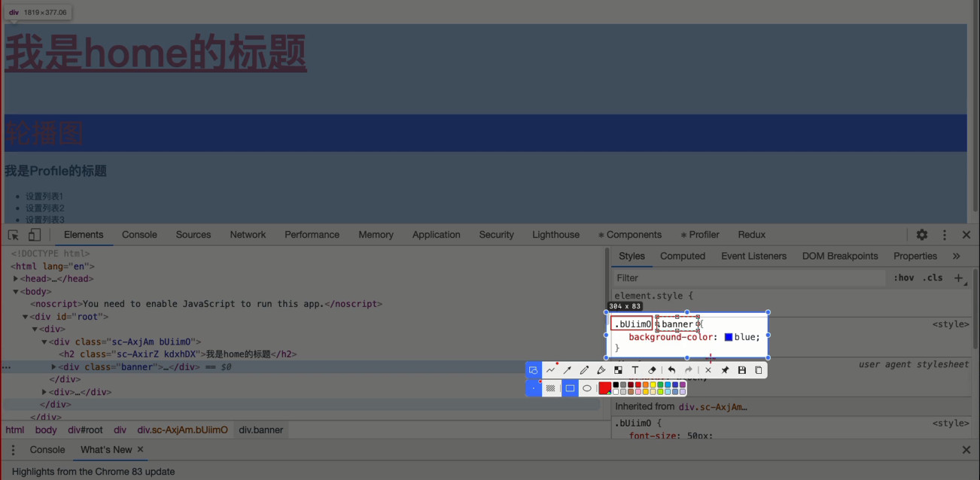Switch to the Network tab
The width and height of the screenshot is (980, 480).
[x=248, y=235]
